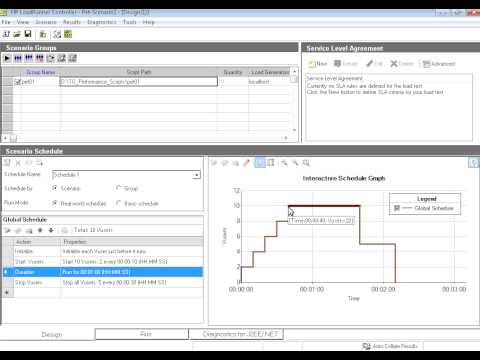Open the Diagnostics menu
The image size is (480, 360).
[102, 22]
